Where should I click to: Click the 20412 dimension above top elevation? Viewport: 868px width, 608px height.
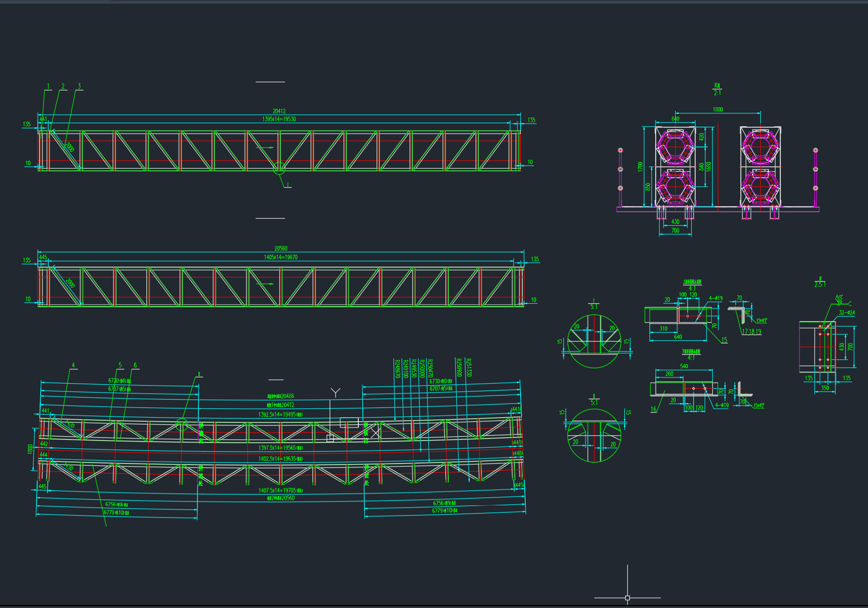[x=279, y=111]
